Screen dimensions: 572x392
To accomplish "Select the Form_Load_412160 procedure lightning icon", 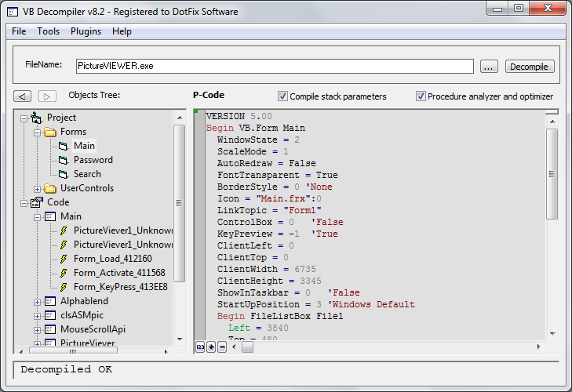I will click(x=64, y=259).
